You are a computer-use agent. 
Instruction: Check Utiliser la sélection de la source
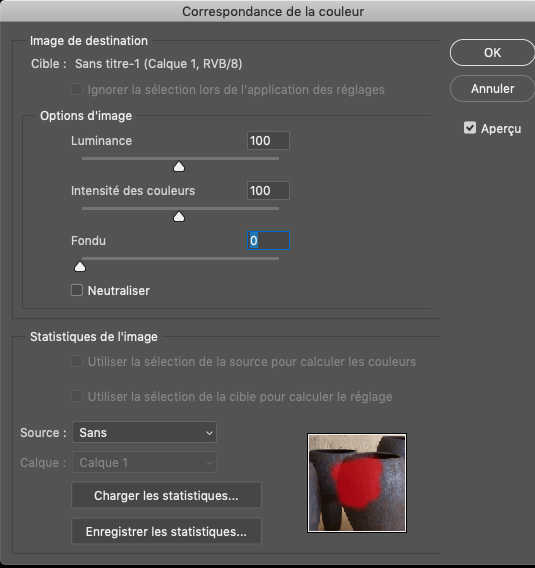pyautogui.click(x=77, y=361)
